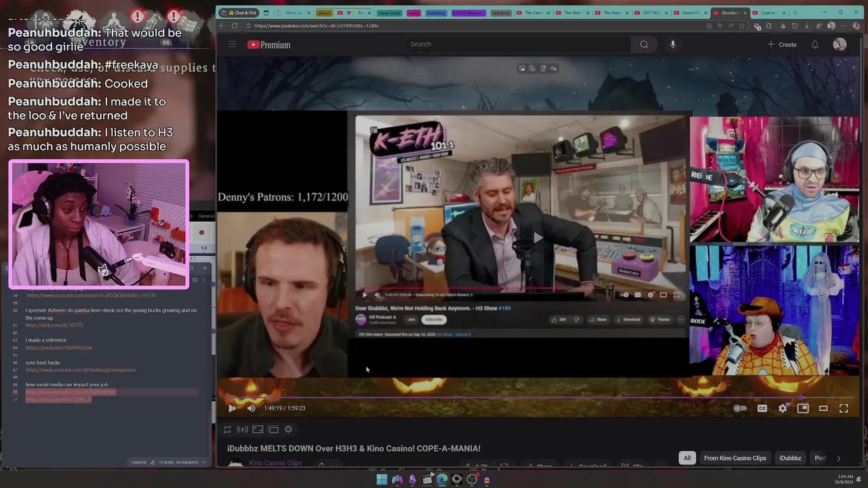The width and height of the screenshot is (868, 488).
Task: Click the cinema mode icon below player
Action: (273, 429)
